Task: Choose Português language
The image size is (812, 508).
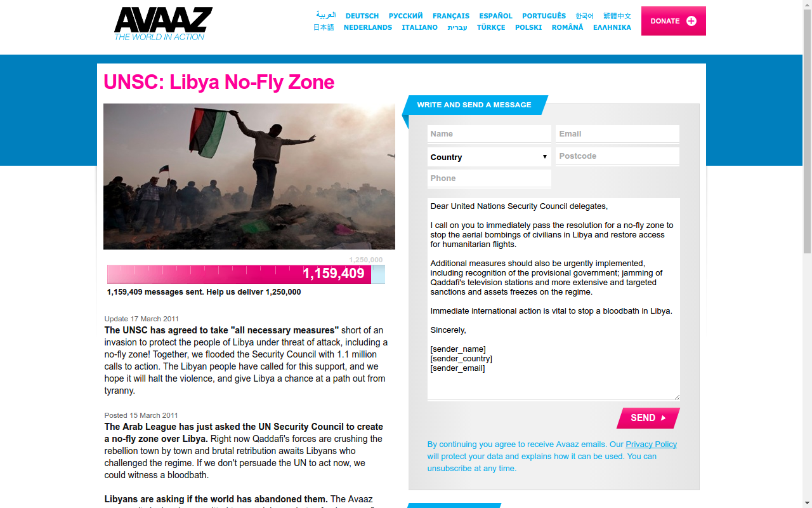Action: (544, 16)
